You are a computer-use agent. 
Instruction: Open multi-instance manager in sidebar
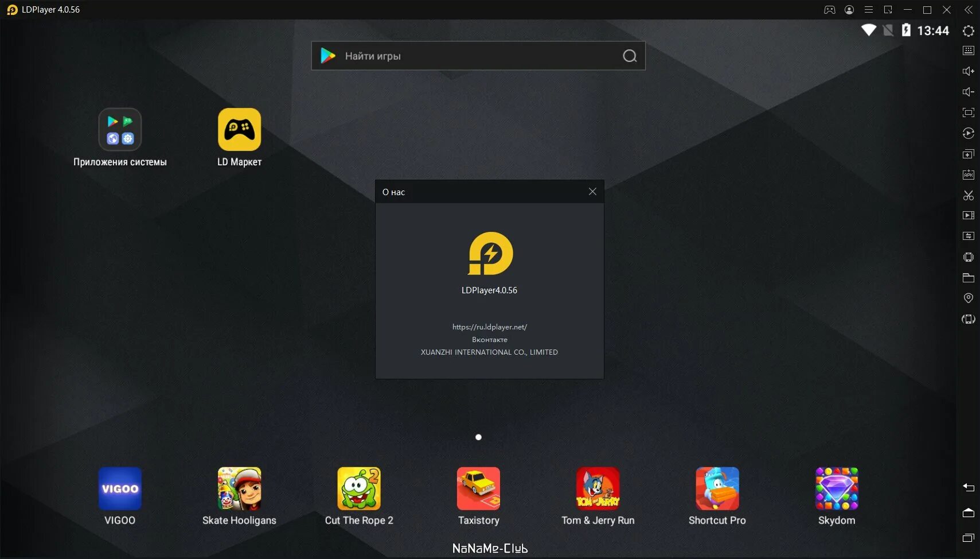pyautogui.click(x=969, y=154)
